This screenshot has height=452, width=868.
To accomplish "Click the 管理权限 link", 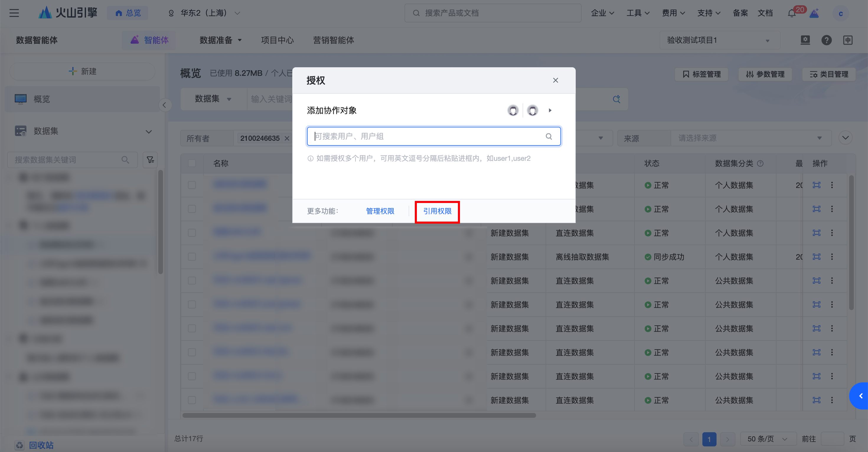I will [x=380, y=211].
